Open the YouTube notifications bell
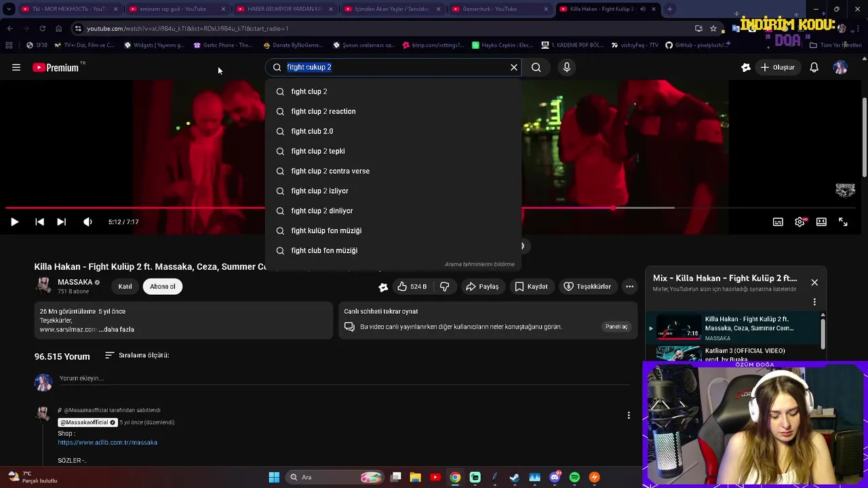This screenshot has width=868, height=488. [814, 67]
